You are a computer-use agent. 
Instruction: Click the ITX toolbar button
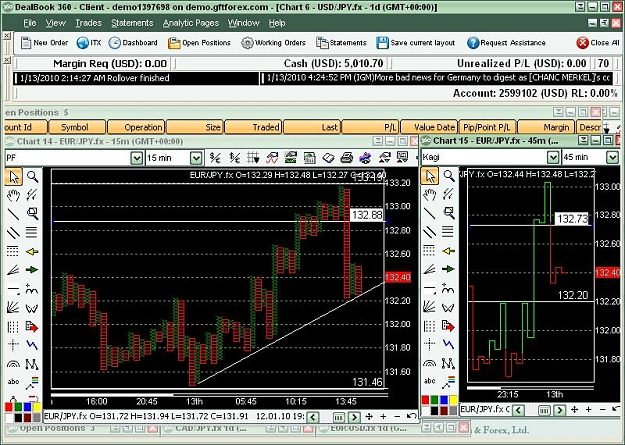[89, 43]
